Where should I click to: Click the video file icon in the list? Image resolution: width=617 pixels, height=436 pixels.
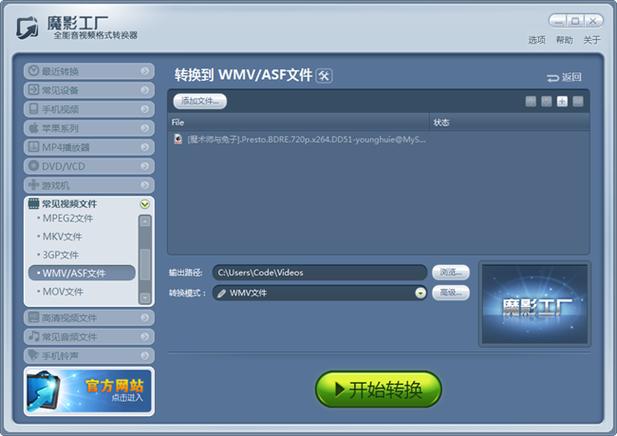[x=178, y=139]
